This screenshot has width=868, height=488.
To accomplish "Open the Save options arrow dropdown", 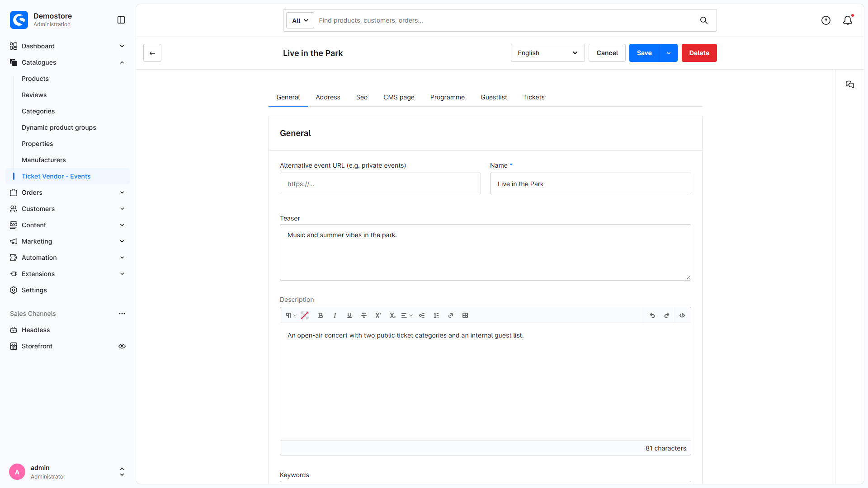I will pyautogui.click(x=669, y=53).
